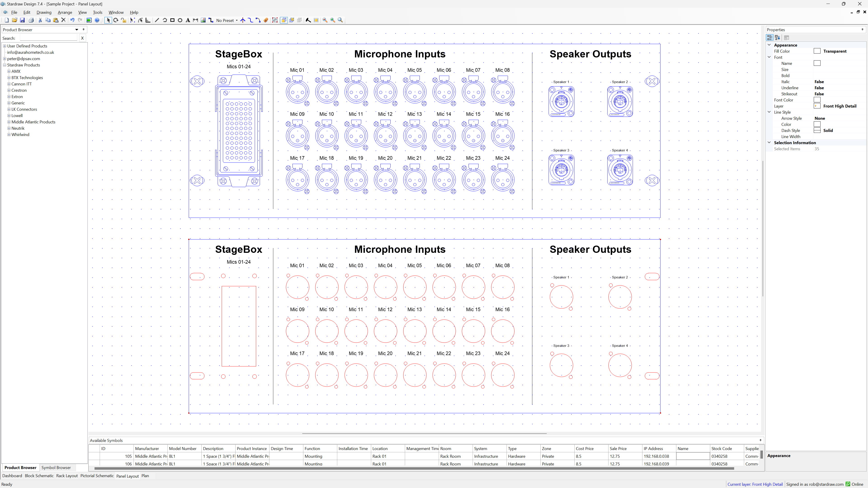Collapse the Line Style property section
The image size is (868, 488).
[x=769, y=112]
